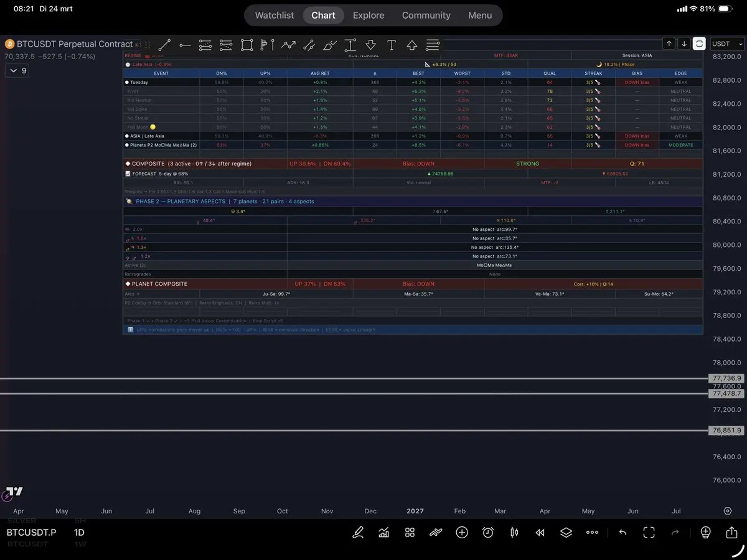Open the indicators chart icon

click(384, 533)
